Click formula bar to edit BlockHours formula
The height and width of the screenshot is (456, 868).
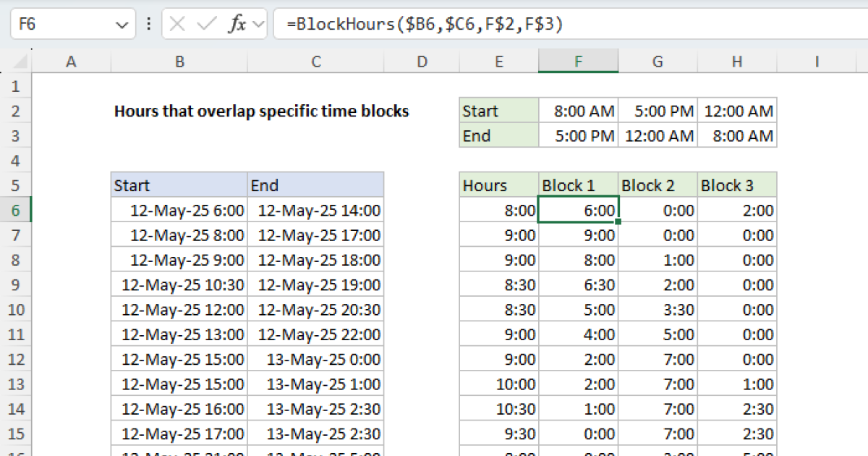(434, 22)
